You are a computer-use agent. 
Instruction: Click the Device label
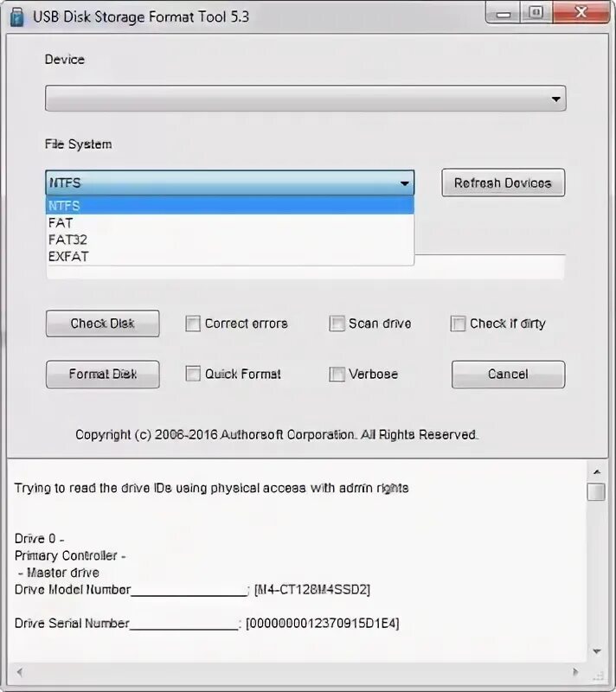[64, 60]
